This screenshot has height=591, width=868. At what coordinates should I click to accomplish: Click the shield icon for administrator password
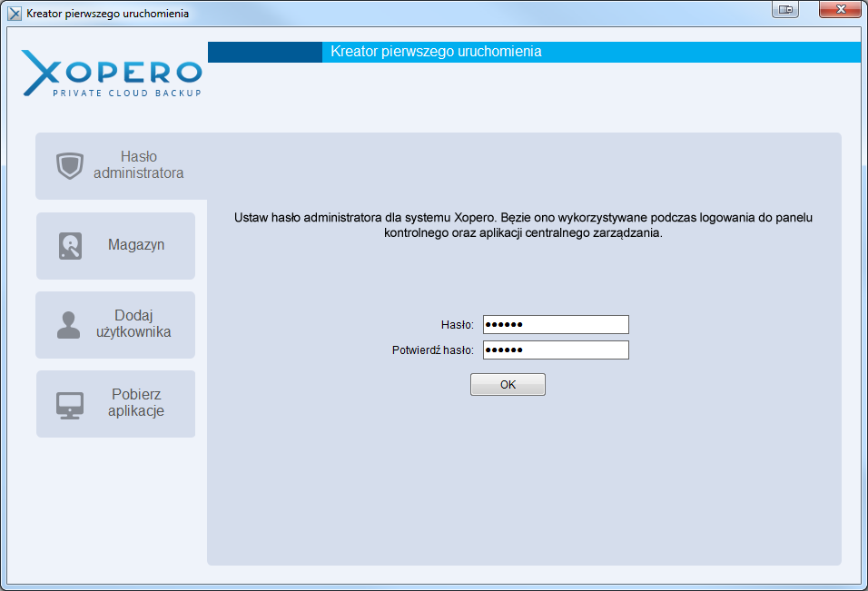(70, 165)
